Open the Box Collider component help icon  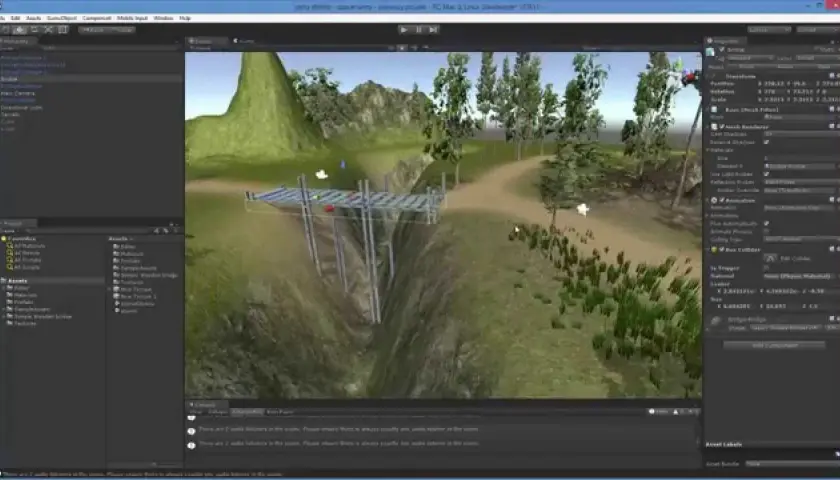(x=832, y=249)
